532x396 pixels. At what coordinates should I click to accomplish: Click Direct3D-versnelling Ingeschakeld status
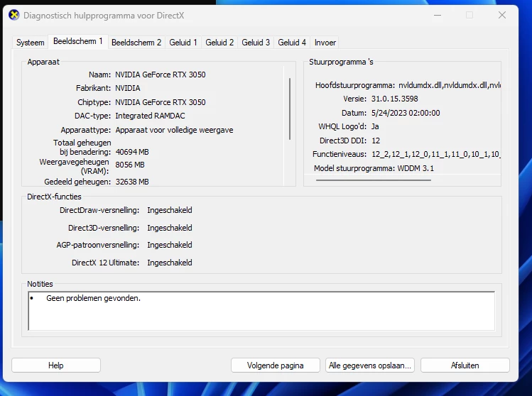(170, 228)
